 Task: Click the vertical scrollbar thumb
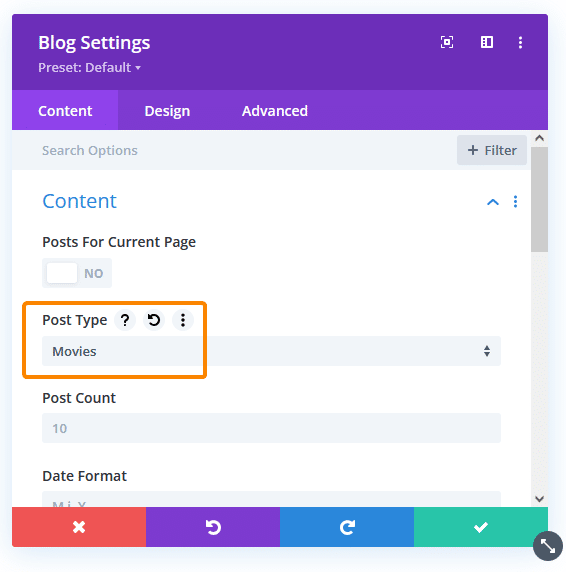coord(539,199)
